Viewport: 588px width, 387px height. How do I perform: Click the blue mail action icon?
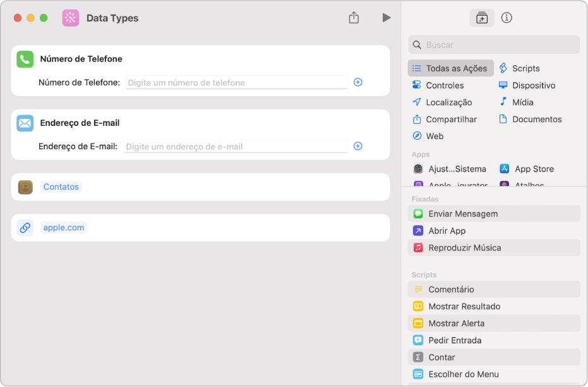click(25, 123)
